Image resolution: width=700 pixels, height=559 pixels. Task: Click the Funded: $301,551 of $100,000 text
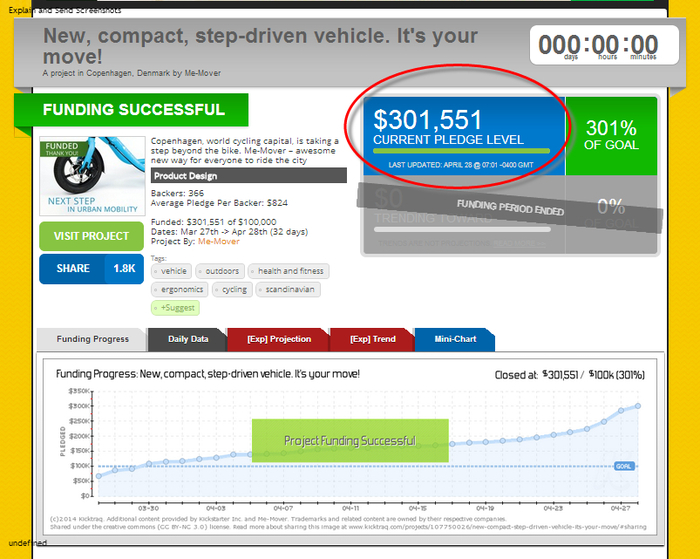[213, 222]
